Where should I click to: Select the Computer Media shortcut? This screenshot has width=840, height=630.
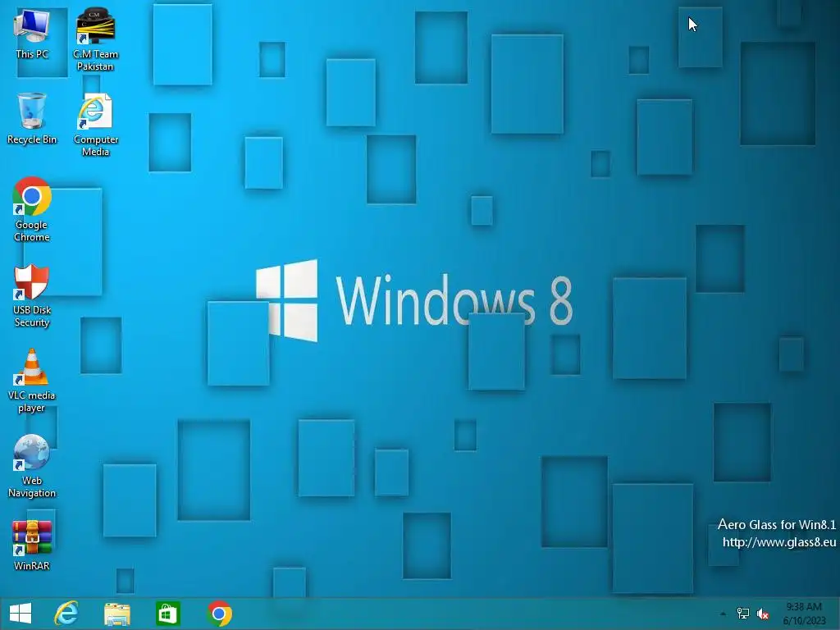[x=95, y=125]
